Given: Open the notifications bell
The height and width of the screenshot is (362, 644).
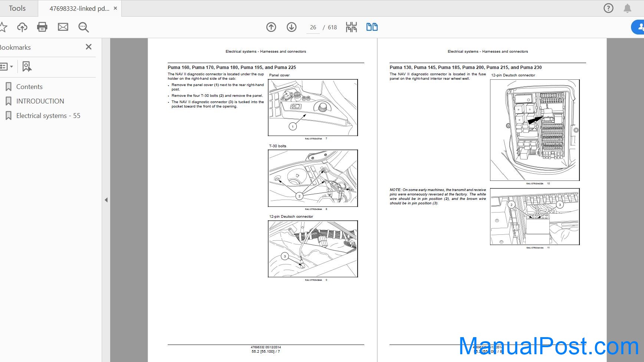Looking at the screenshot, I should click(627, 8).
